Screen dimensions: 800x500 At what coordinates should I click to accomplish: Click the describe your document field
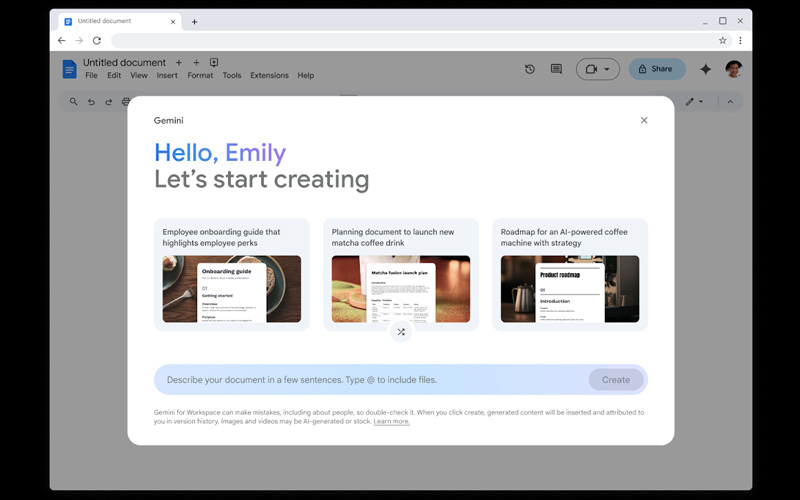372,380
